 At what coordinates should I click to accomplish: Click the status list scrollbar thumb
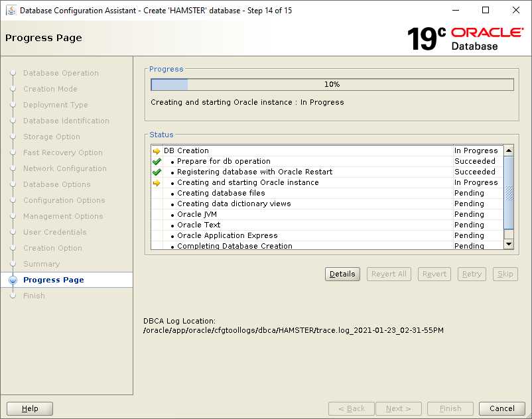tap(509, 193)
